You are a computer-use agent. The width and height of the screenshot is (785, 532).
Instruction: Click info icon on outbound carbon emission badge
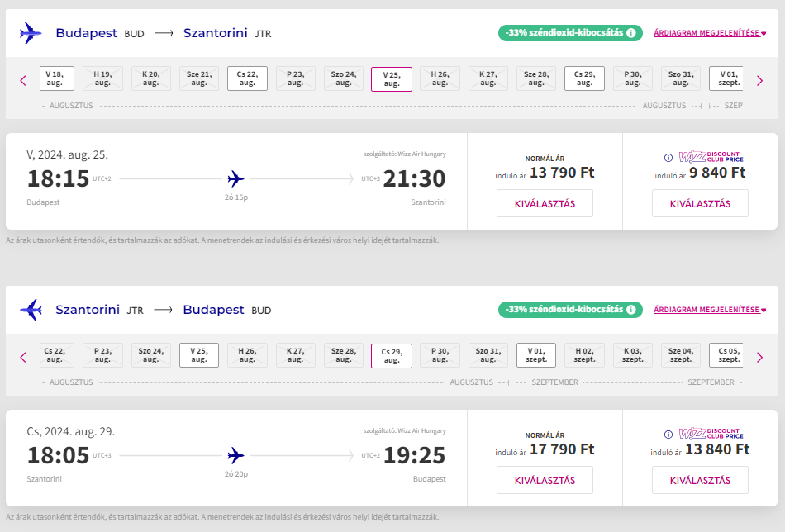click(631, 33)
